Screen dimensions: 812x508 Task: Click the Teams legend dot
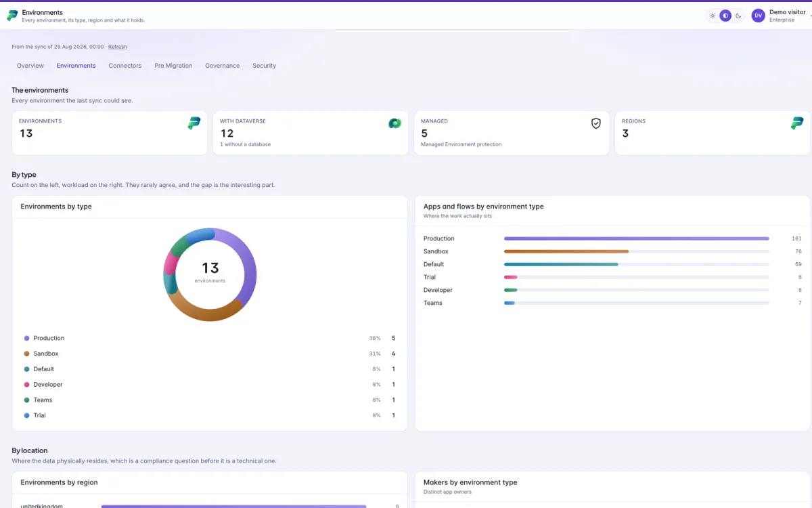(27, 400)
